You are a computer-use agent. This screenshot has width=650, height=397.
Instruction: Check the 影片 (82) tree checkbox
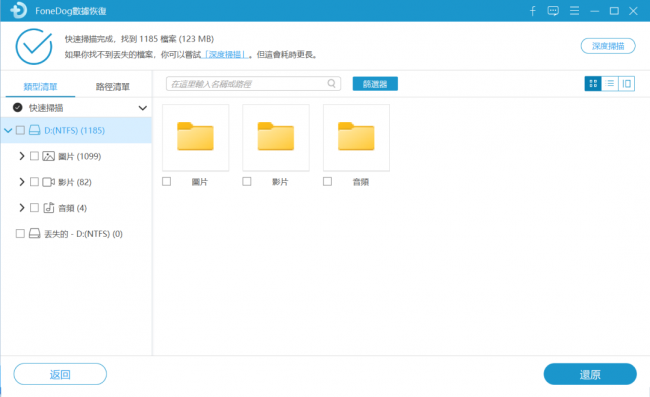(x=34, y=182)
